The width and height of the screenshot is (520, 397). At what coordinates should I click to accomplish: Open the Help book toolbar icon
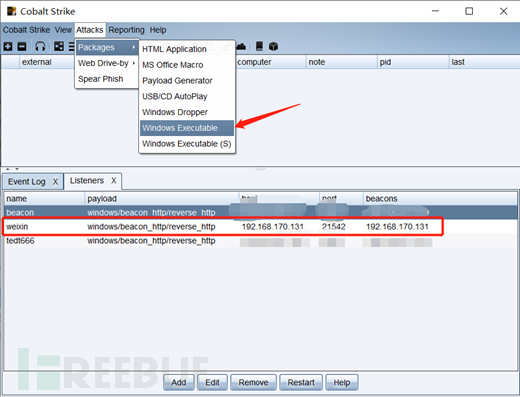pos(259,46)
